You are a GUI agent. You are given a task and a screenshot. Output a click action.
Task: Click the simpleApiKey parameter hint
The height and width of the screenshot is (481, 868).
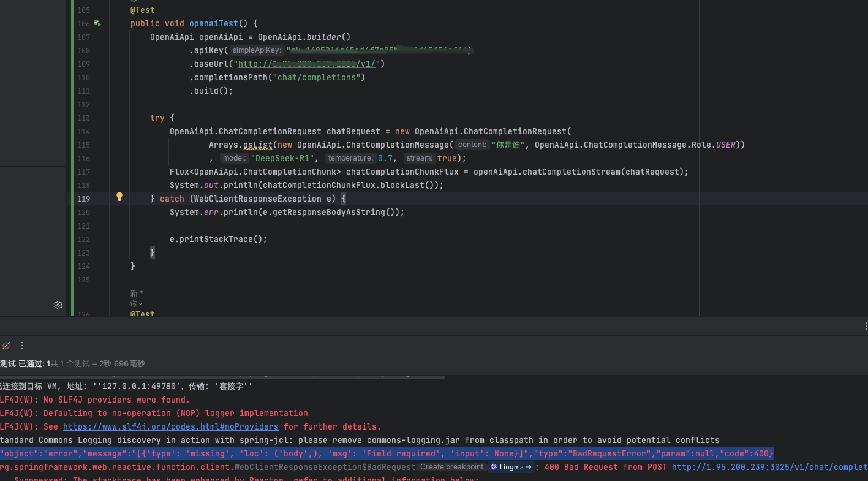point(257,50)
